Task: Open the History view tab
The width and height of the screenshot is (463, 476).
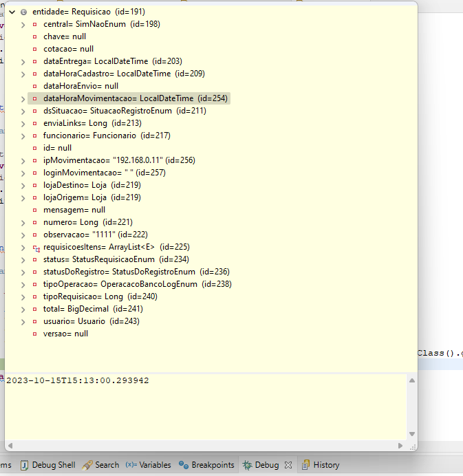Action: (x=321, y=465)
